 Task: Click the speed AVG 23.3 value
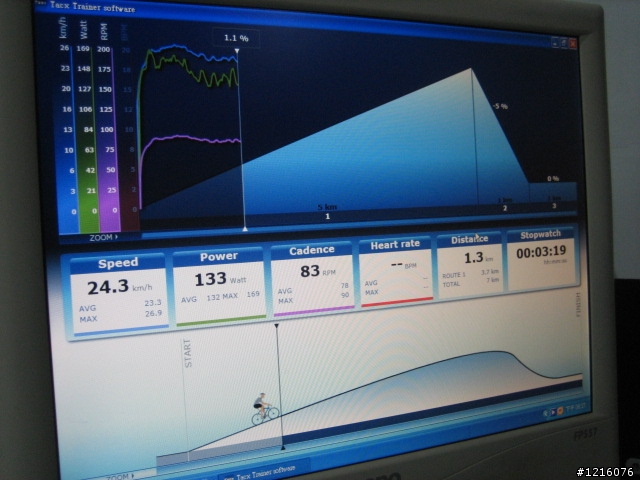153,303
